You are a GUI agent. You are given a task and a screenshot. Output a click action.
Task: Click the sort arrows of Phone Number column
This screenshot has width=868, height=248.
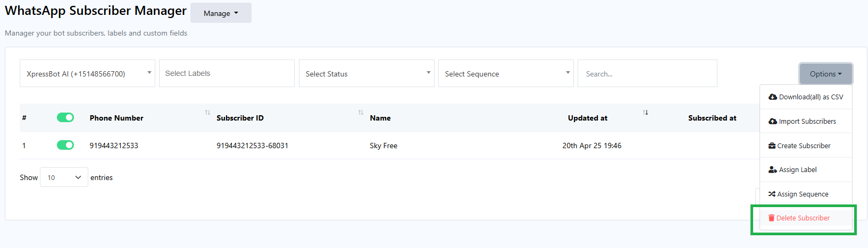coord(207,113)
